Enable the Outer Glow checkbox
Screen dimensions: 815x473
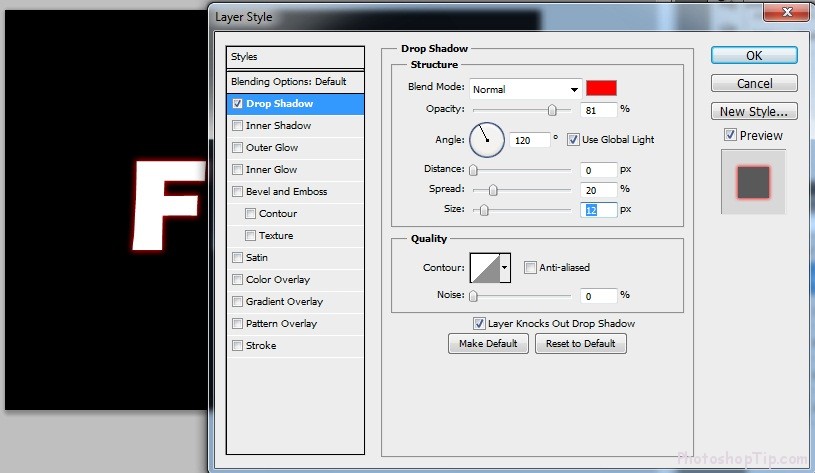point(238,148)
